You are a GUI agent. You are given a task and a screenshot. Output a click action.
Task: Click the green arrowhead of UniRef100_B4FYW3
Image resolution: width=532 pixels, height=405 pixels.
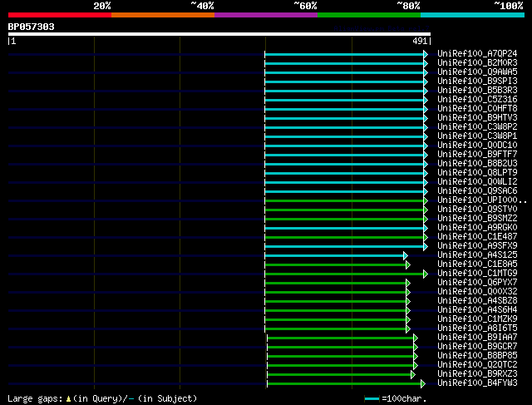(423, 383)
